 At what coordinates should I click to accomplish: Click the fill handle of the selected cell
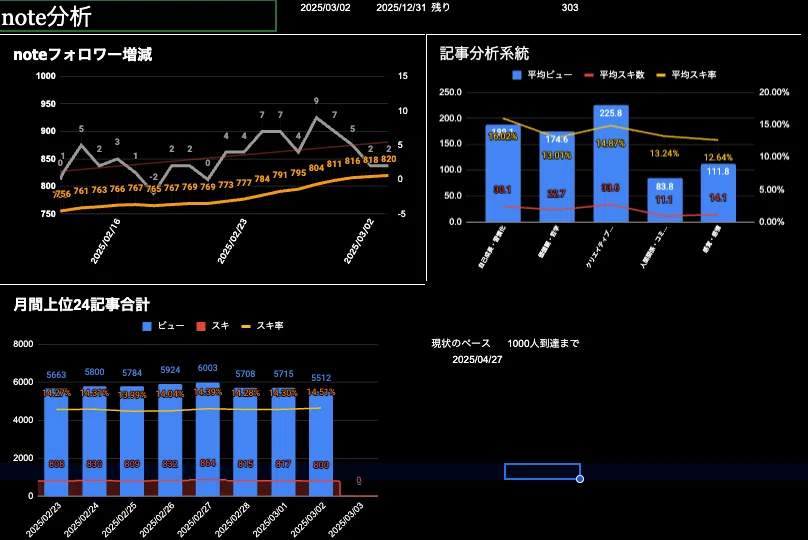[580, 479]
